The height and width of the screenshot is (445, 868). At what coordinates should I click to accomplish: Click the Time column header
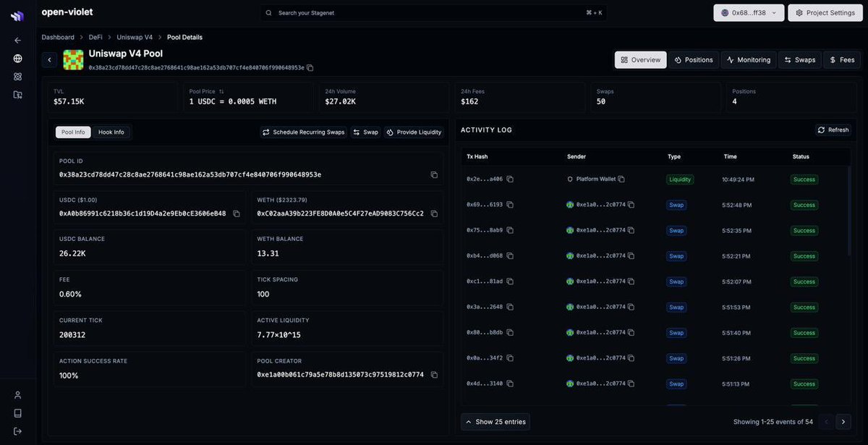click(x=731, y=156)
